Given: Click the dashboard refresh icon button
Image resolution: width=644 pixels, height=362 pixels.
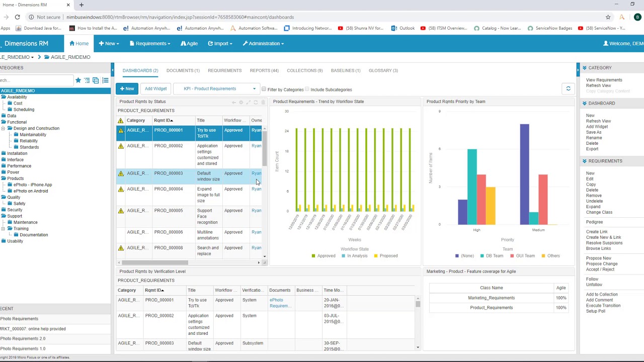Looking at the screenshot, I should (x=568, y=88).
